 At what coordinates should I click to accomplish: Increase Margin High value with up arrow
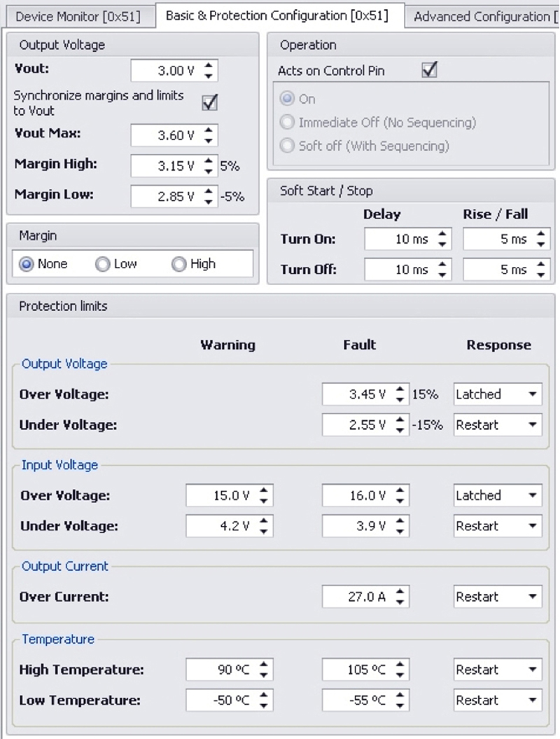click(x=209, y=161)
